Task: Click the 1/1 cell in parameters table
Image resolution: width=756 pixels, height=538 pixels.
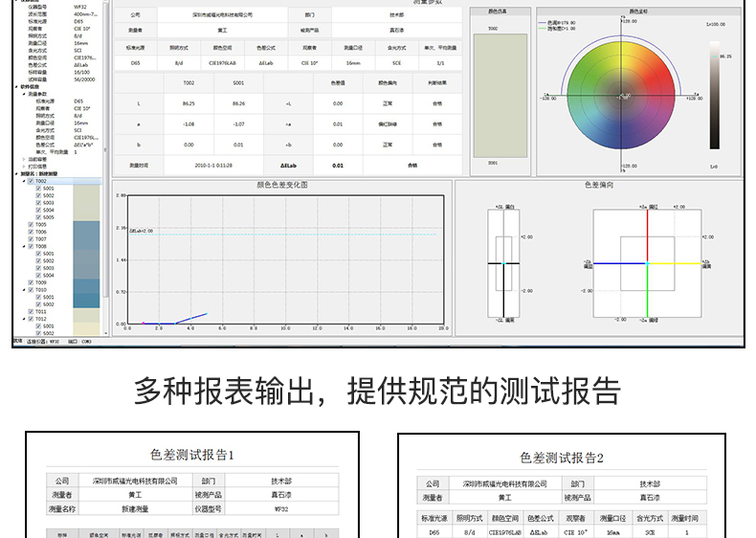Action: 440,63
